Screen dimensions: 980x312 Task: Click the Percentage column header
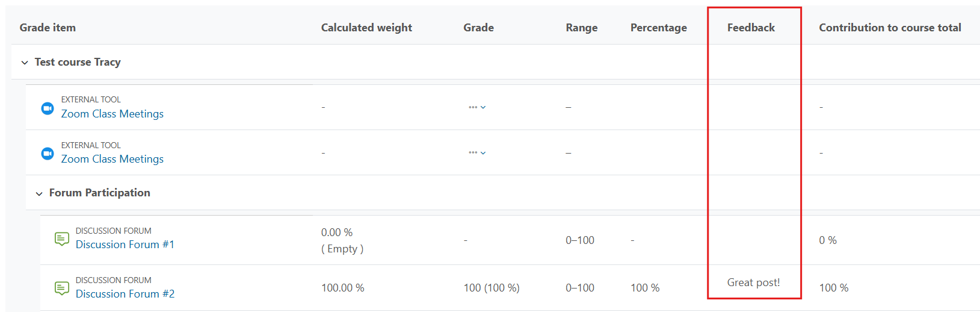click(659, 28)
